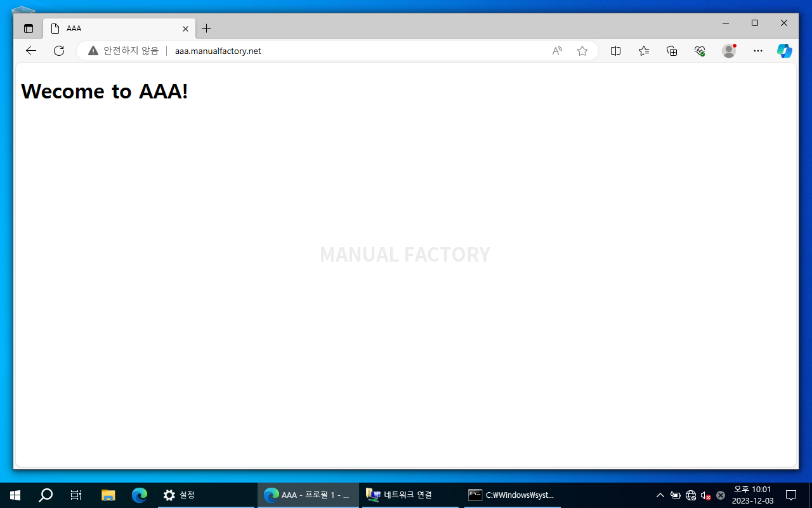
Task: Open the notification center icon
Action: [x=791, y=495]
